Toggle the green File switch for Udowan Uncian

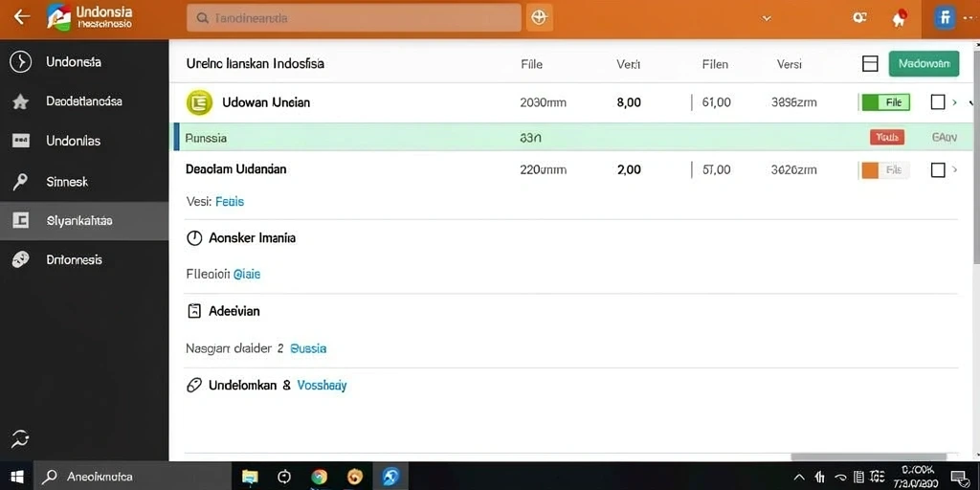point(885,102)
